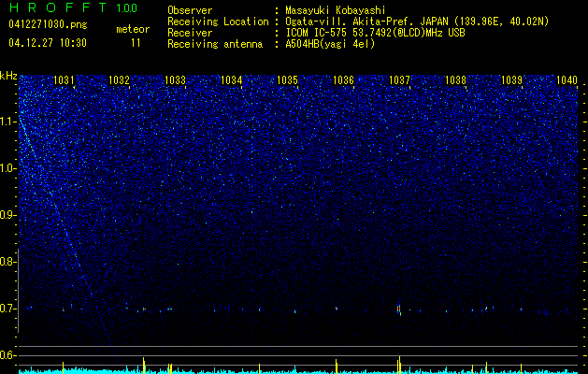Click the yellow power spike under 1036

point(336,366)
